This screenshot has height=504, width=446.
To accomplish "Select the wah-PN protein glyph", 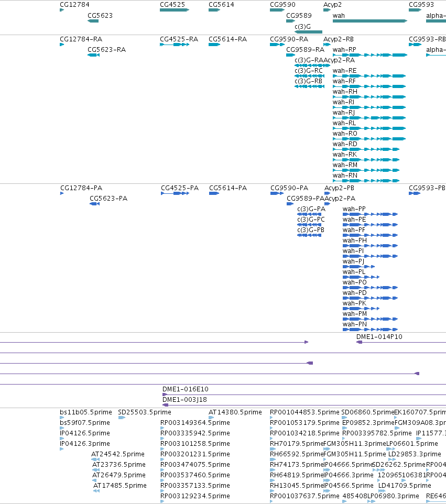I will pos(371,330).
